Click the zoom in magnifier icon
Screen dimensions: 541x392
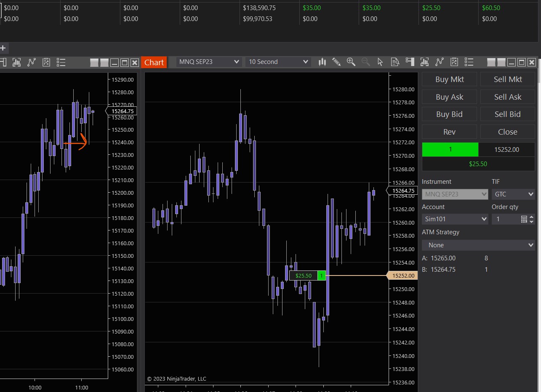pyautogui.click(x=351, y=62)
